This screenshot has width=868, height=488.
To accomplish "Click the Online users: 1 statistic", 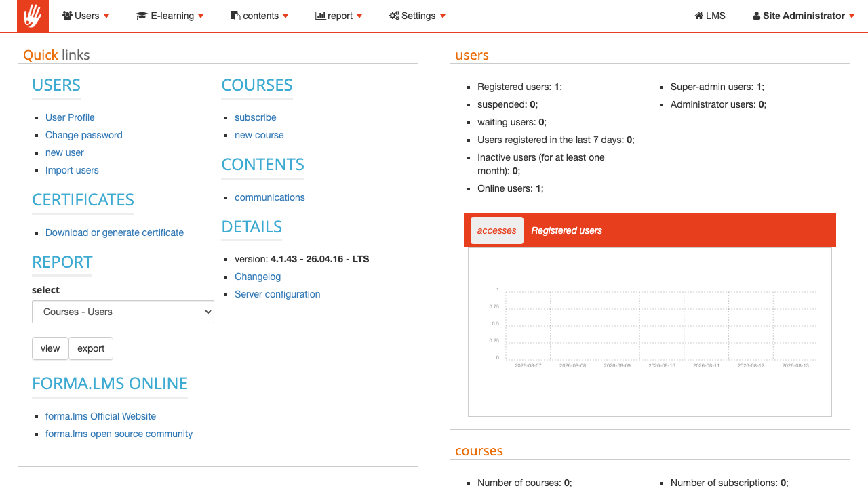I will coord(510,188).
